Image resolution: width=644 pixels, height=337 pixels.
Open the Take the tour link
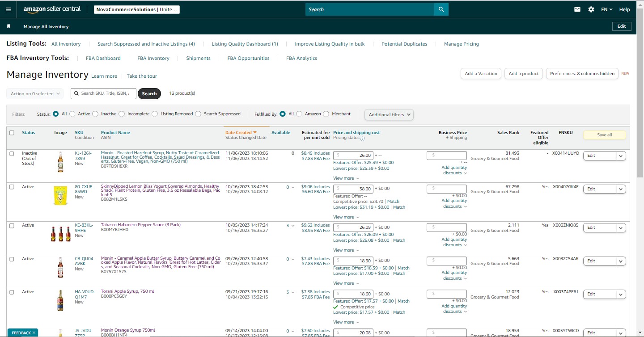pos(142,76)
